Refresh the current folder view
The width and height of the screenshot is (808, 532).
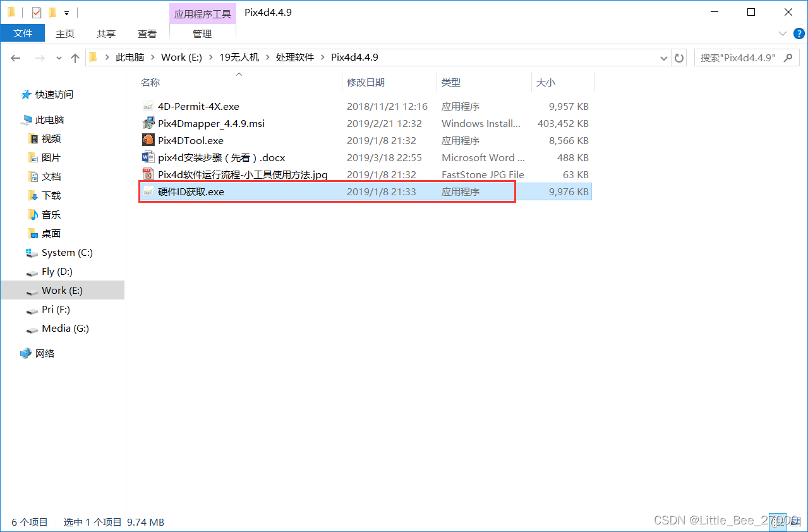(x=680, y=57)
